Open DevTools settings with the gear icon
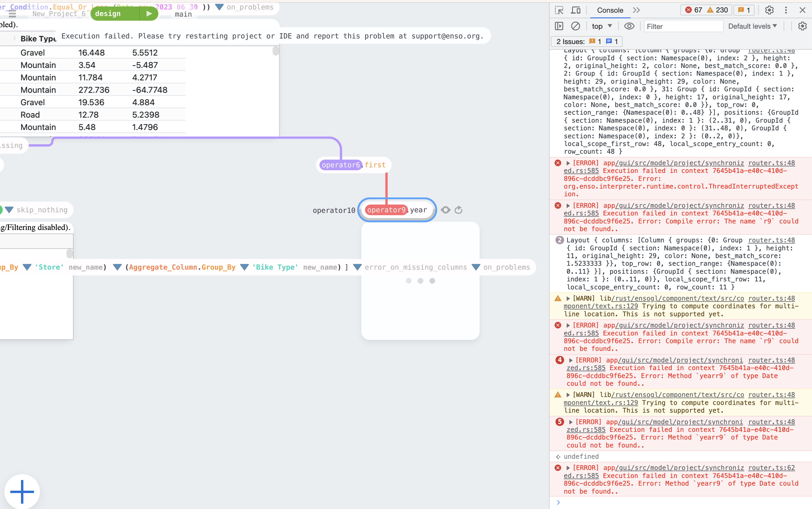The width and height of the screenshot is (812, 509). pyautogui.click(x=770, y=10)
